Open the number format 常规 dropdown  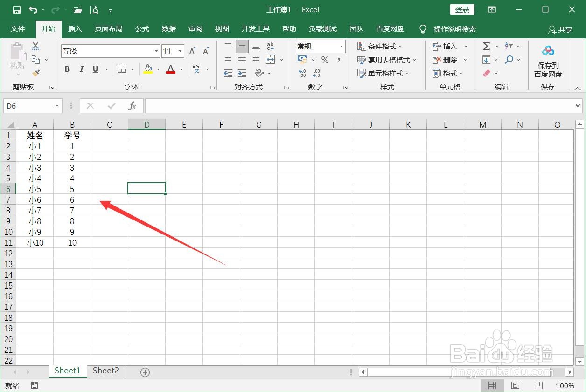[341, 46]
